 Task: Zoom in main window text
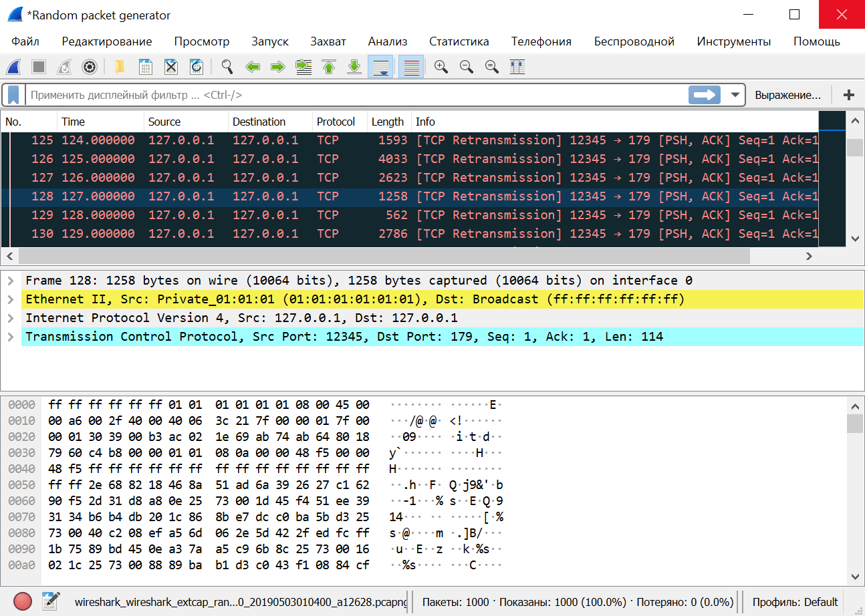[x=441, y=67]
